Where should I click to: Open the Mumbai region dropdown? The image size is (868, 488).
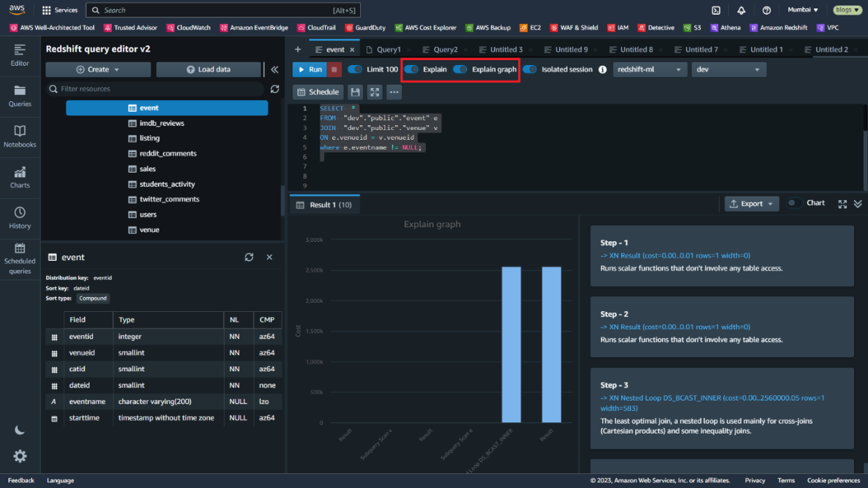click(802, 10)
